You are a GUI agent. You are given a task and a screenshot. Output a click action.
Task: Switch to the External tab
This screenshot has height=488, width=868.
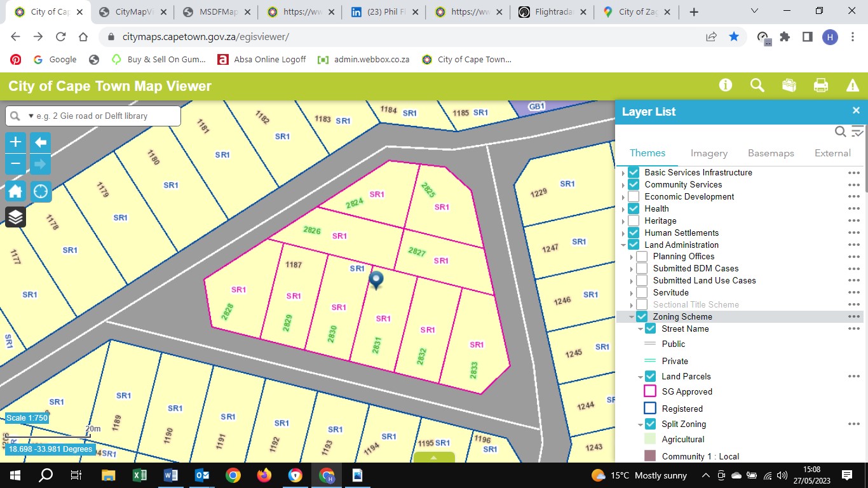[832, 153]
